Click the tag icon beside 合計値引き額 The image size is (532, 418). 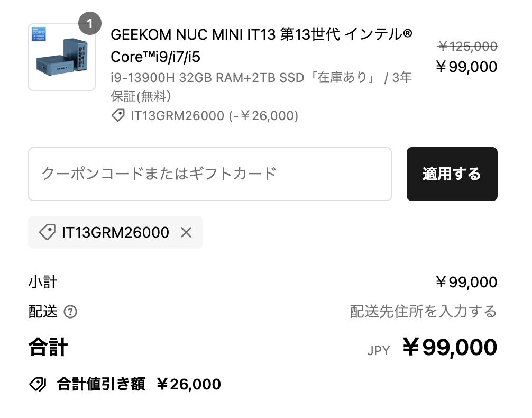point(38,384)
